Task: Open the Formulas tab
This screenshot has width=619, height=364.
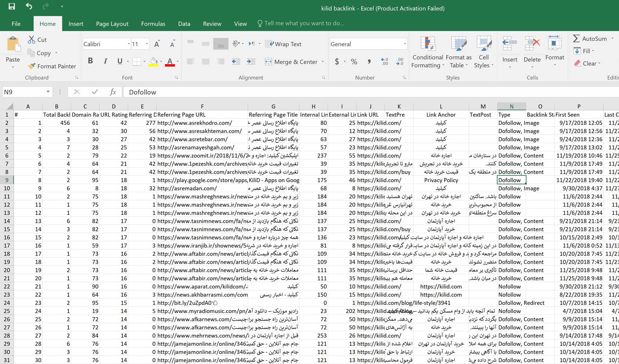Action: tap(153, 24)
